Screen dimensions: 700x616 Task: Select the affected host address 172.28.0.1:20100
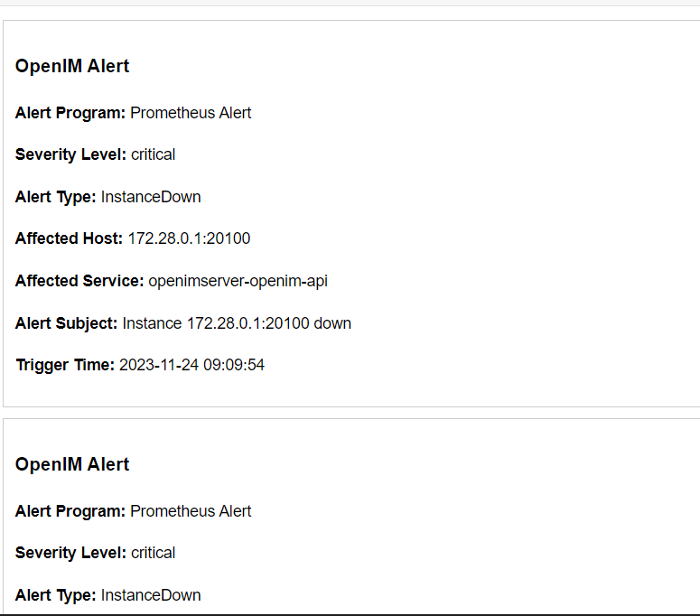(189, 238)
